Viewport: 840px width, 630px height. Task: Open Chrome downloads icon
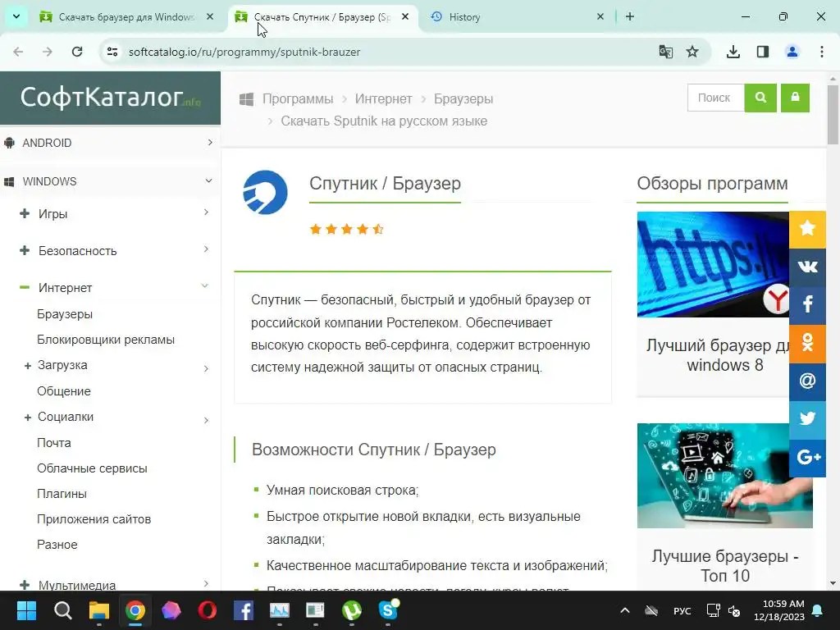click(x=733, y=52)
